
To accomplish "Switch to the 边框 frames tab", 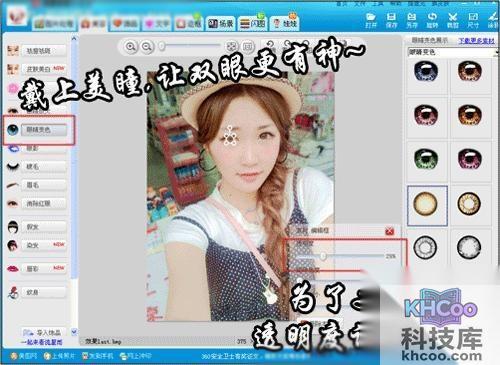I will tap(188, 24).
